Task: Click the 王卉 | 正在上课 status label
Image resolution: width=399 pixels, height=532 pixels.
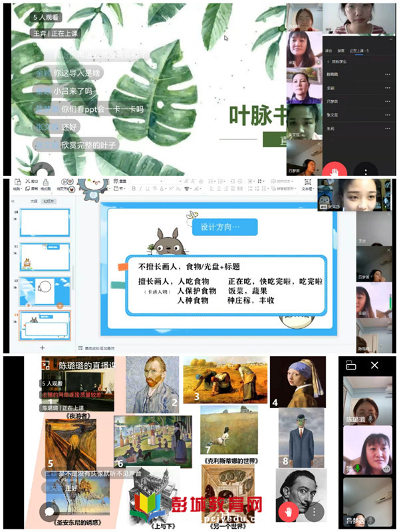Action: pos(56,33)
